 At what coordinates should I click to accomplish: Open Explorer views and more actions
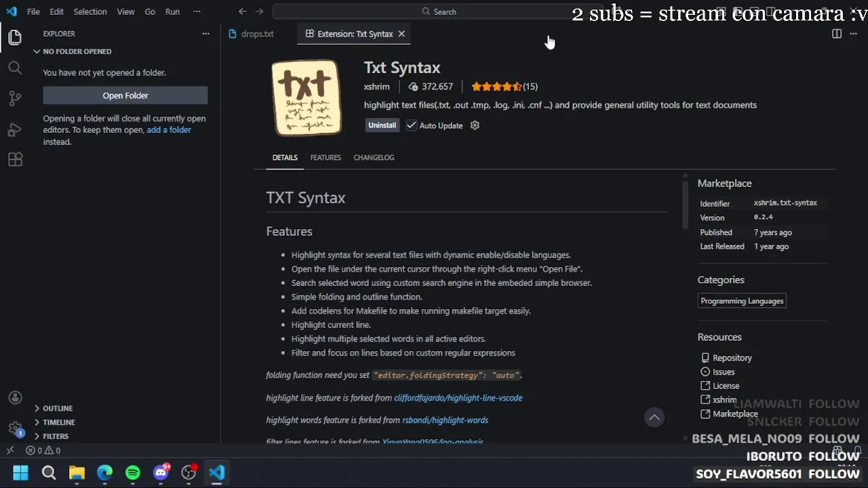pos(205,33)
